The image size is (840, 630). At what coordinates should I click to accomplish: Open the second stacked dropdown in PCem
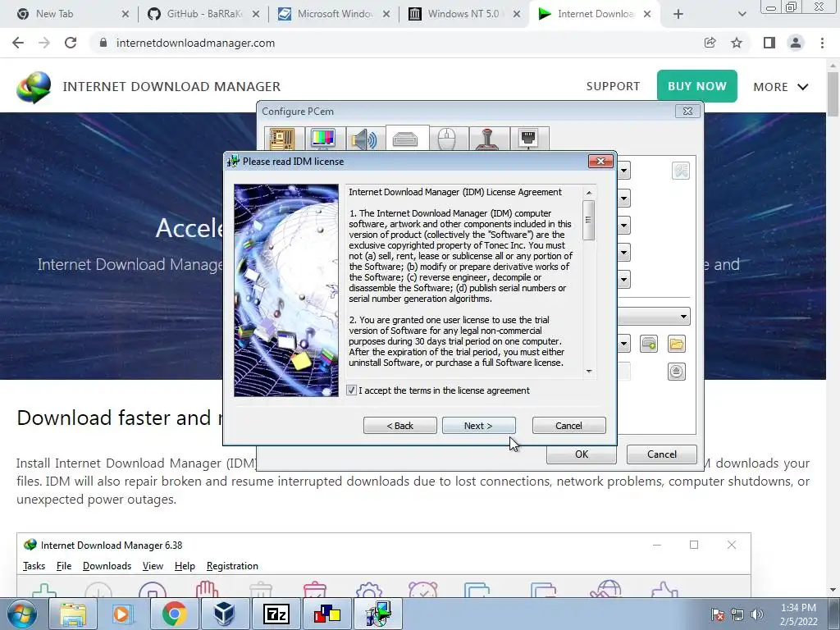(623, 199)
